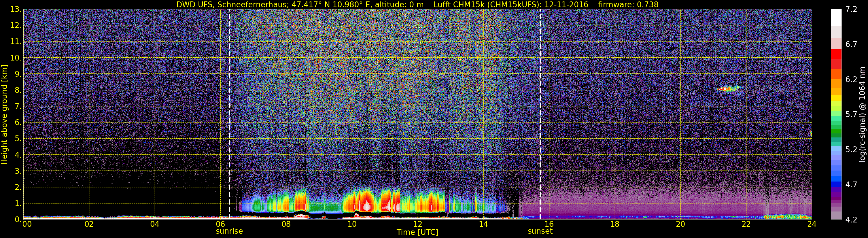Click the "12" tick on the time axis
The width and height of the screenshot is (868, 238).
(417, 224)
